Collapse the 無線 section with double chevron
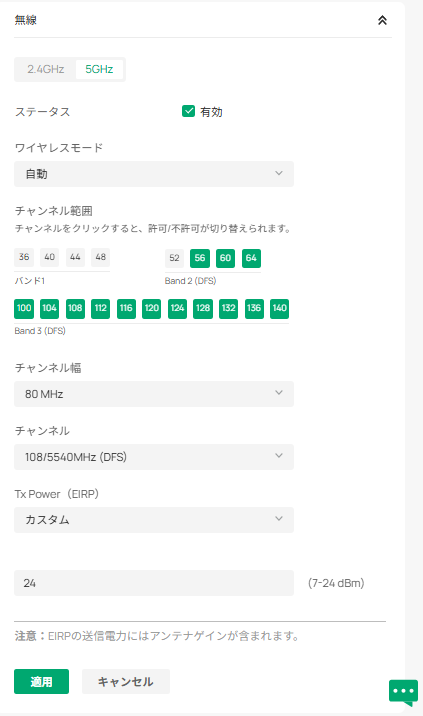Image resolution: width=423 pixels, height=716 pixels. click(x=382, y=20)
